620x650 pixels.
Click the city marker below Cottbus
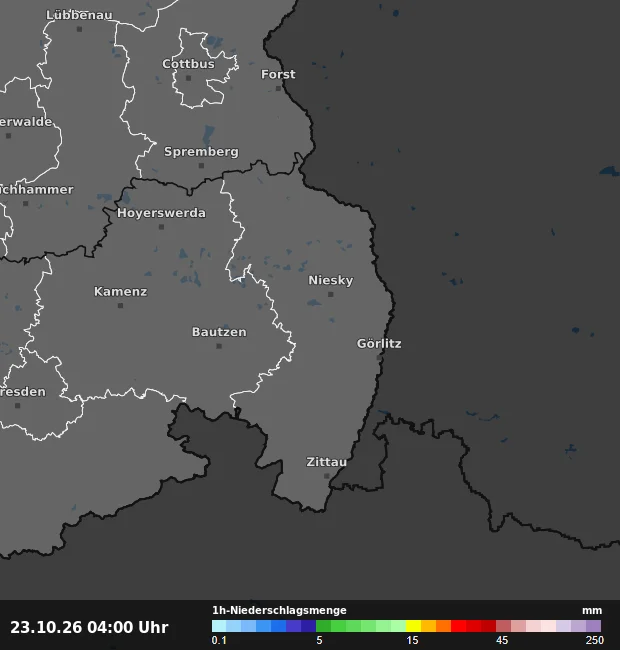click(x=189, y=78)
